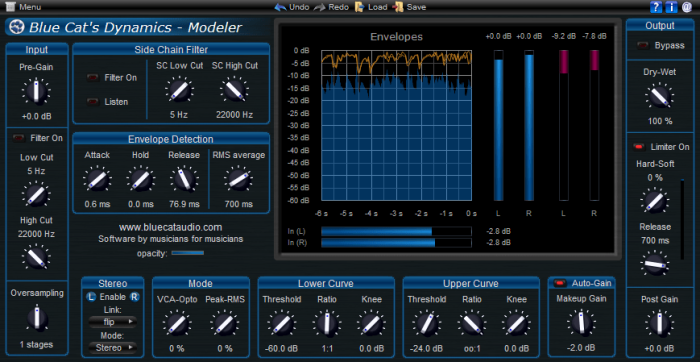Open the Mode 'Stereo' dropdown

pyautogui.click(x=112, y=347)
